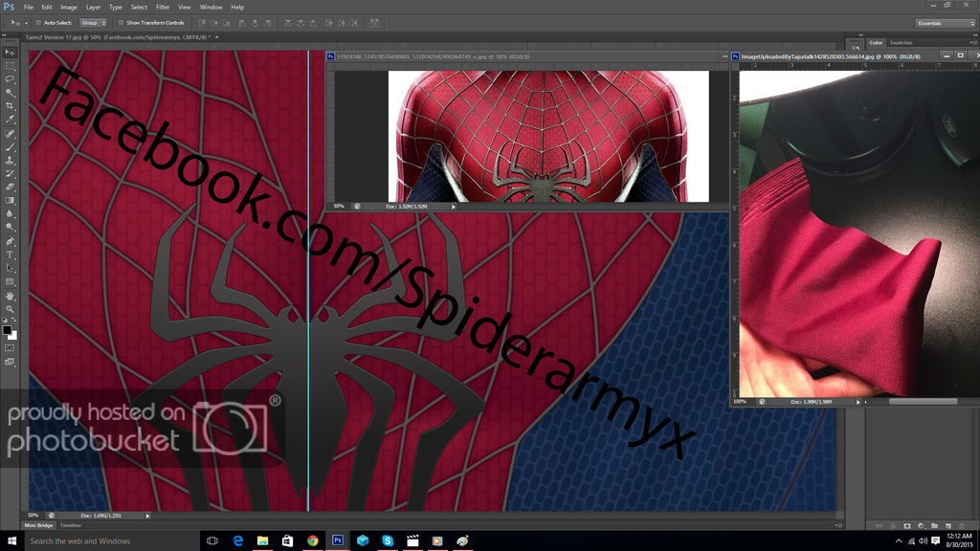Check Show Transform Controls

tap(121, 23)
